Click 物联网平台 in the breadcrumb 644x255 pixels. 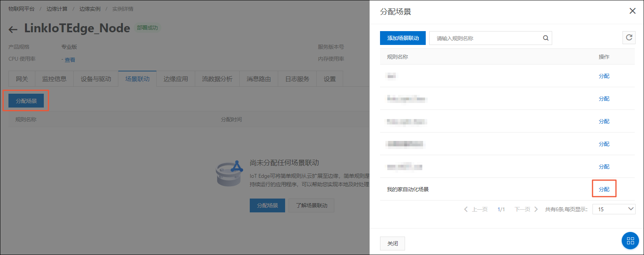pyautogui.click(x=22, y=9)
